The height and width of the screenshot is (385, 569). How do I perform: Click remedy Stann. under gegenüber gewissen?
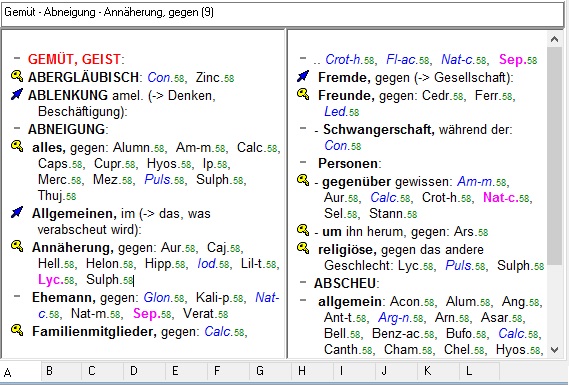pyautogui.click(x=387, y=213)
